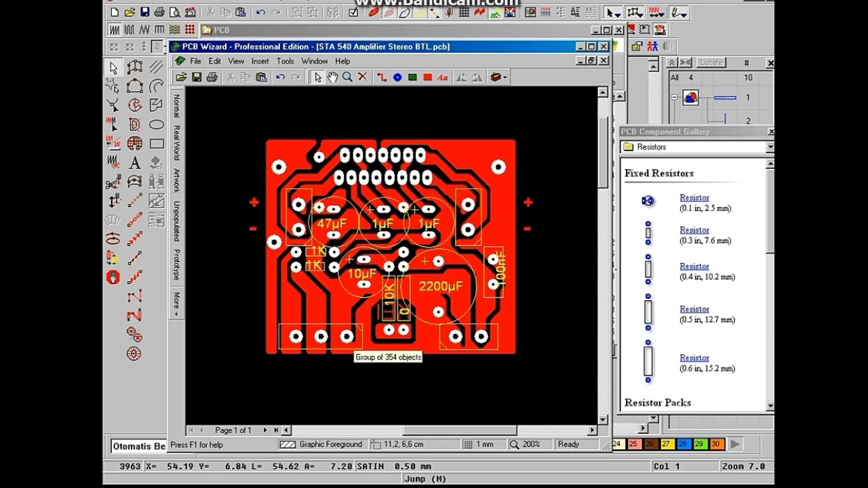Image resolution: width=868 pixels, height=488 pixels.
Task: Click the New document icon in background toolbar
Action: 114,12
